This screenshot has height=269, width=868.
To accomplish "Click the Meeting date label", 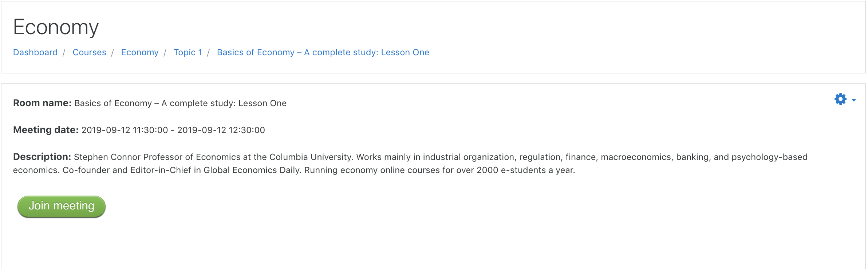I will click(x=46, y=130).
